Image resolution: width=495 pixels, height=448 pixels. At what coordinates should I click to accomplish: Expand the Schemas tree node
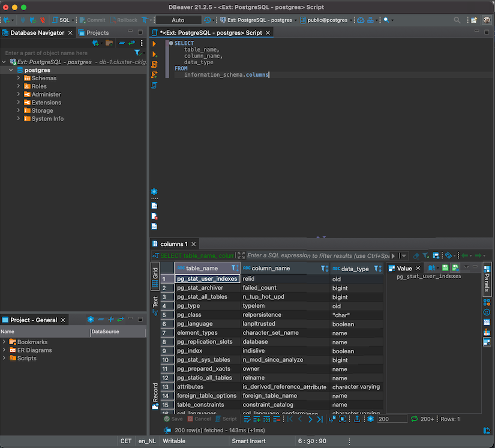coord(19,78)
